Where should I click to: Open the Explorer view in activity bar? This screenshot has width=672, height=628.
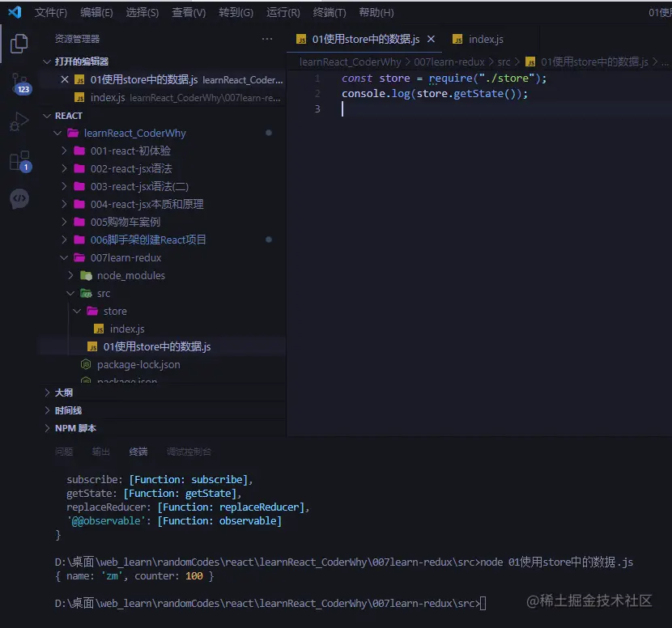click(x=19, y=43)
